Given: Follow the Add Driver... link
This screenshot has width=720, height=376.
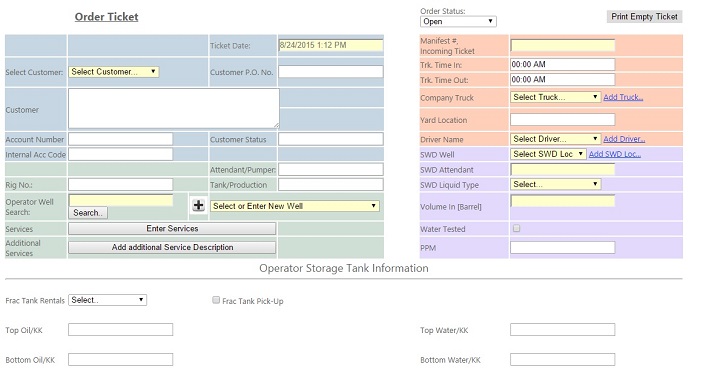Looking at the screenshot, I should (624, 139).
